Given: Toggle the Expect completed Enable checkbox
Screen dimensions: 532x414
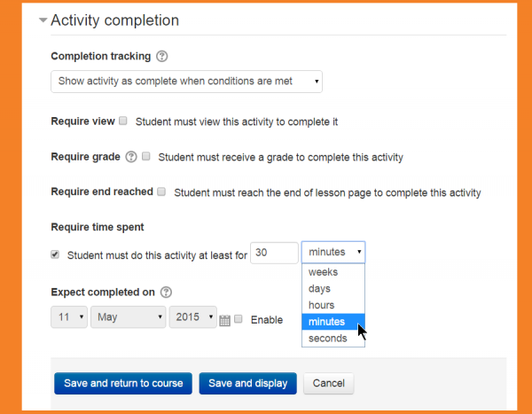Looking at the screenshot, I should coord(238,319).
